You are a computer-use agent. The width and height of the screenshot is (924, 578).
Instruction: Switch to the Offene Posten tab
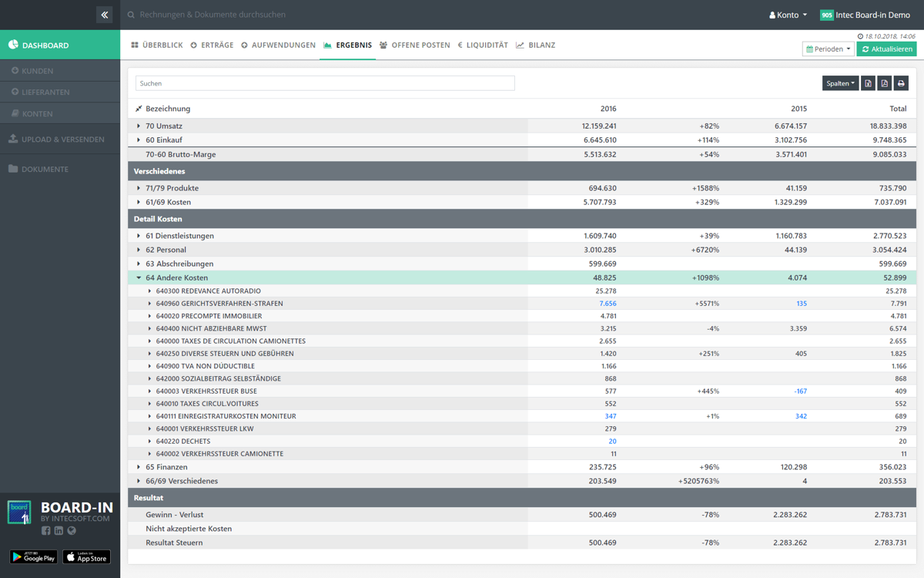[415, 45]
